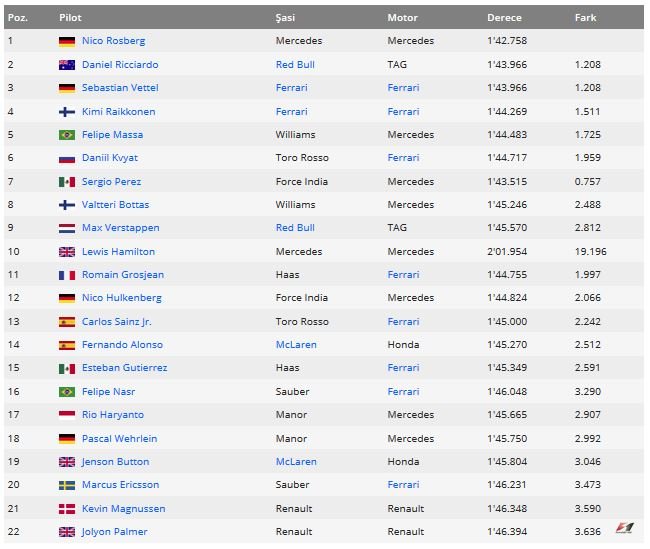The width and height of the screenshot is (650, 549).
Task: Click the Mexican flag beside Sergio Perez
Action: coord(67,182)
